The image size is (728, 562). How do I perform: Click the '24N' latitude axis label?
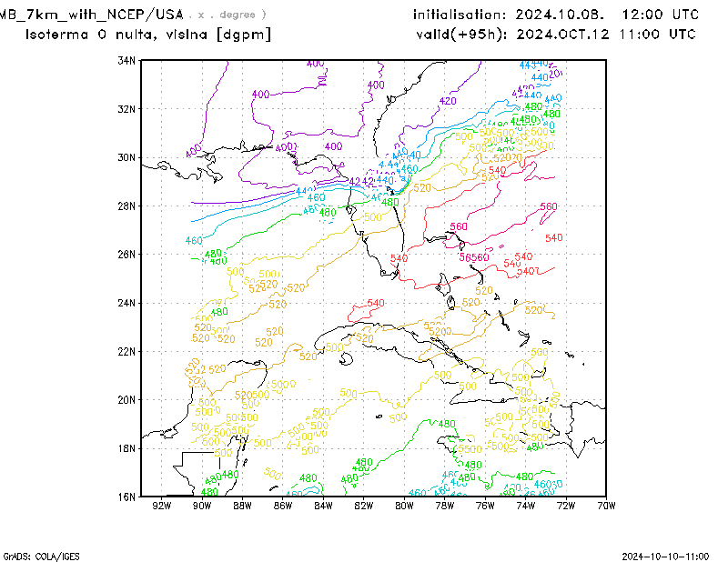coord(126,303)
